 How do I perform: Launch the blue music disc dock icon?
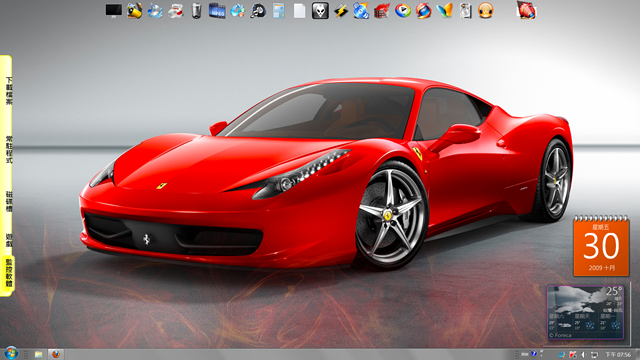click(155, 11)
